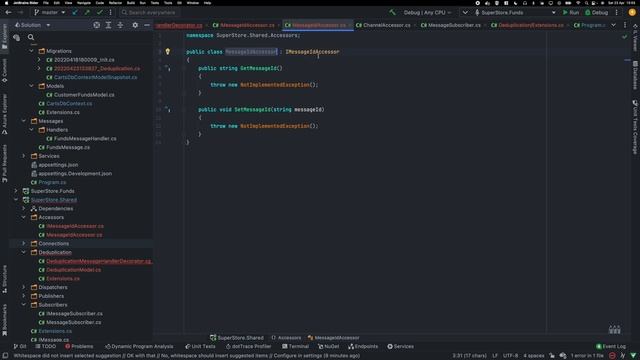
Task: Open Solution panel settings gear
Action: point(135,25)
